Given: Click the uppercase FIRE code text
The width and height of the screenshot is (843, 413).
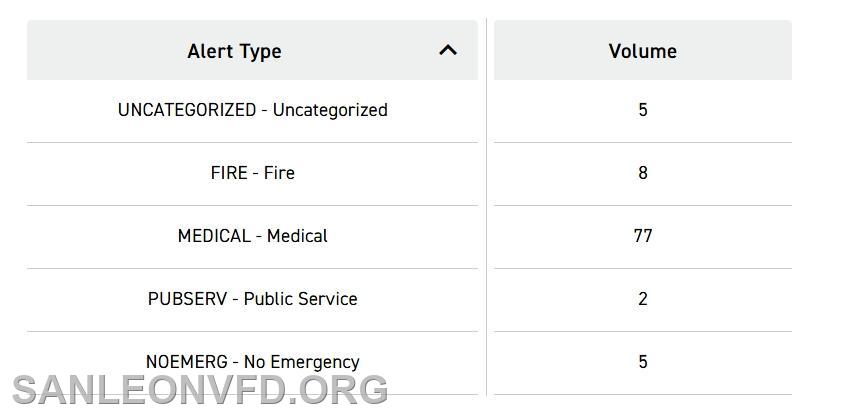Looking at the screenshot, I should (228, 173).
